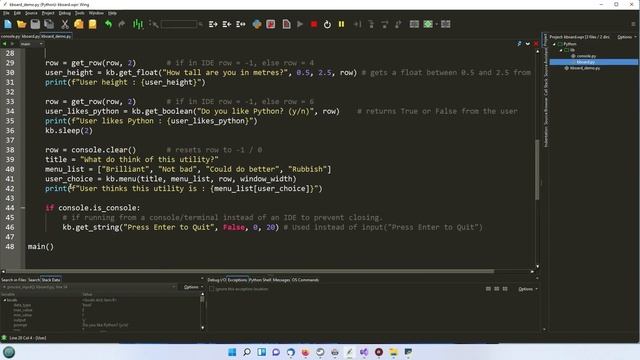The width and height of the screenshot is (640, 360).
Task: Open the Python Shell tab
Action: pyautogui.click(x=260, y=280)
